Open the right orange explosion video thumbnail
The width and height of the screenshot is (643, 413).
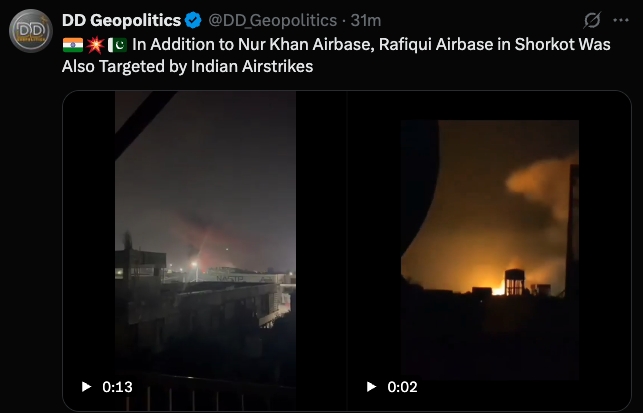click(x=489, y=250)
